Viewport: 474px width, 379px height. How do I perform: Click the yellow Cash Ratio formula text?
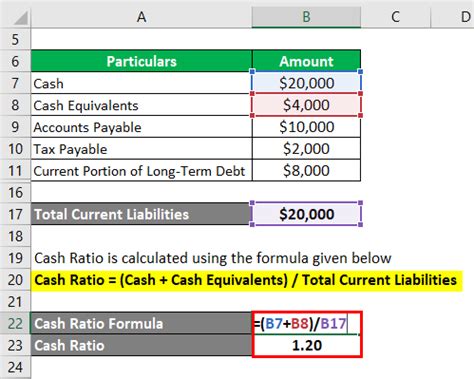point(246,280)
